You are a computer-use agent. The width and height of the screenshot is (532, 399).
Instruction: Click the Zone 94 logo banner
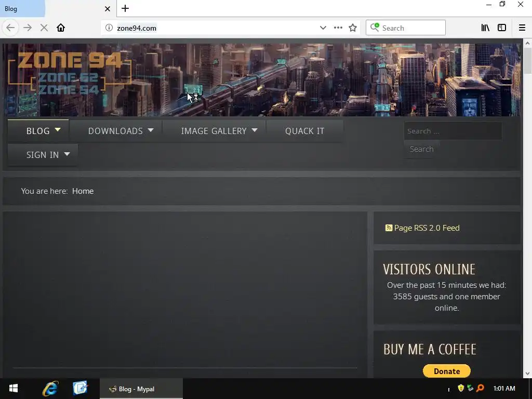70,74
